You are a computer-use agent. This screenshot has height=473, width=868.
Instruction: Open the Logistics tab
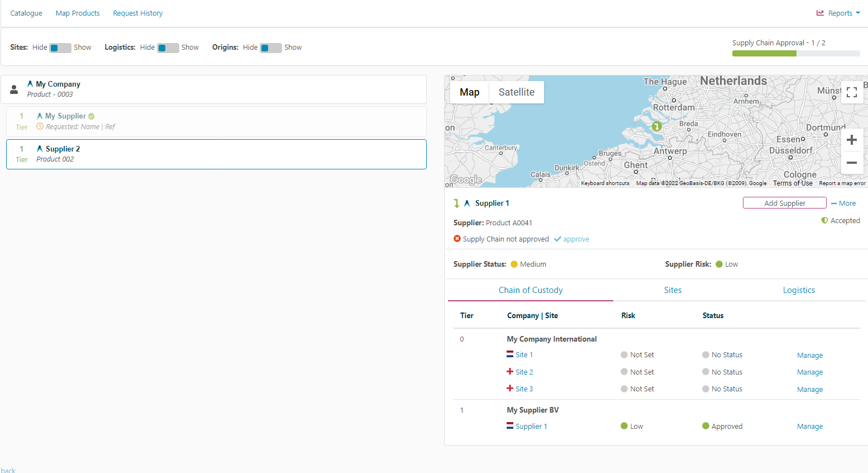(798, 290)
